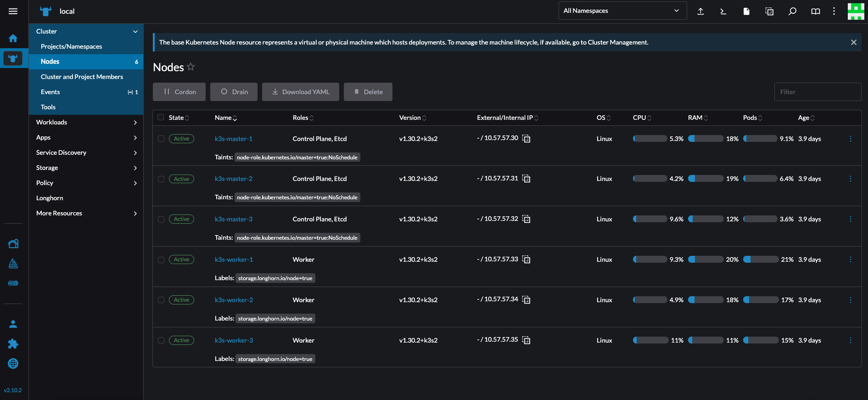Open Users & Authentication icon
Viewport: 868px width, 400px height.
[x=13, y=324]
